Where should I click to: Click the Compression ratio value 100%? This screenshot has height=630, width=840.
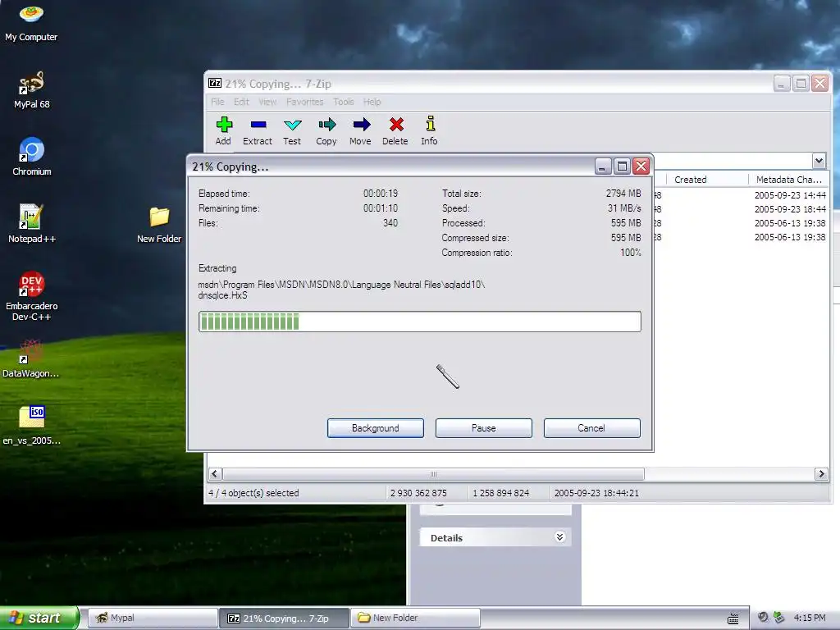[x=631, y=253]
